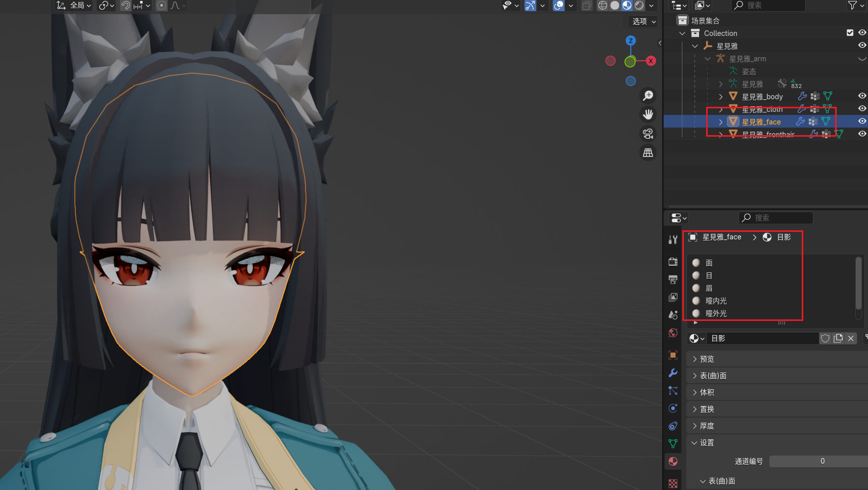Switch perspective/orthographic with the grid gizmo
The width and height of the screenshot is (868, 490).
tap(647, 152)
